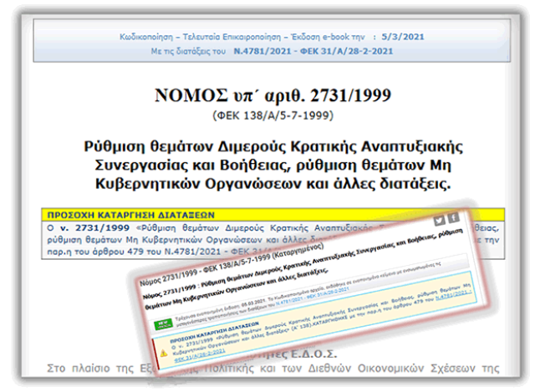Click the date 5/3/2021 in header
This screenshot has width=535, height=392.
tap(403, 37)
